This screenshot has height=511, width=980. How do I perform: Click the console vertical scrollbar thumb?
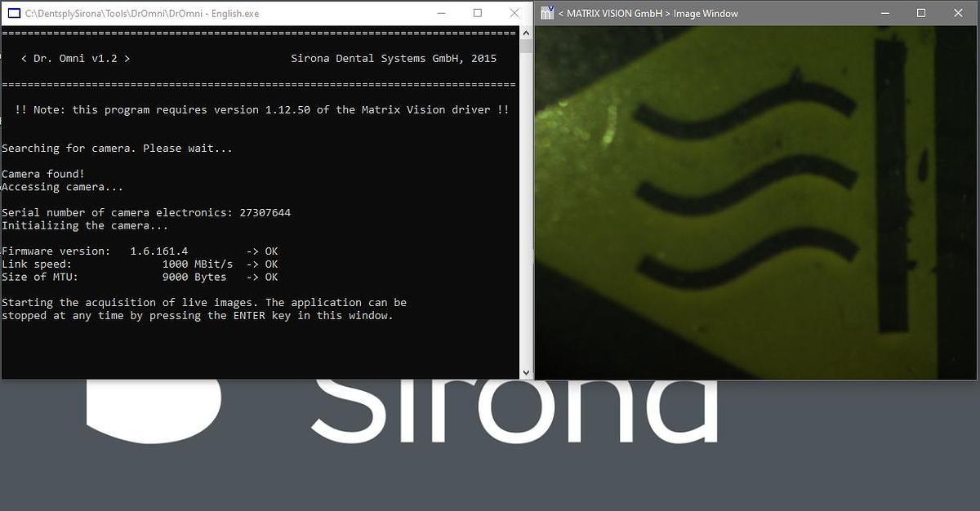click(527, 46)
